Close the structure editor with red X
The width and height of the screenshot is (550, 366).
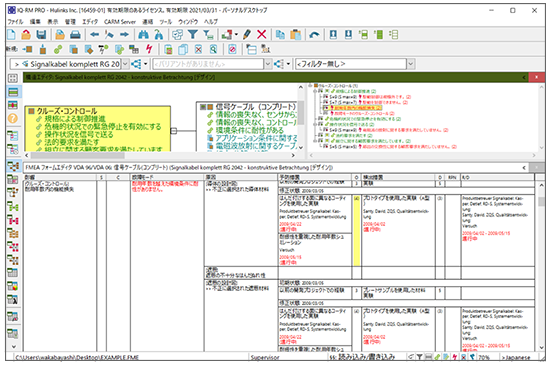536,77
